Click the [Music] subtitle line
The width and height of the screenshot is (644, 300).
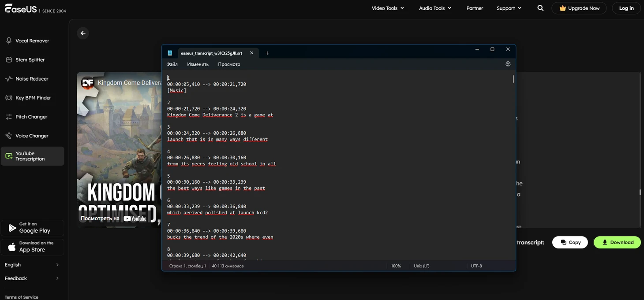click(176, 90)
